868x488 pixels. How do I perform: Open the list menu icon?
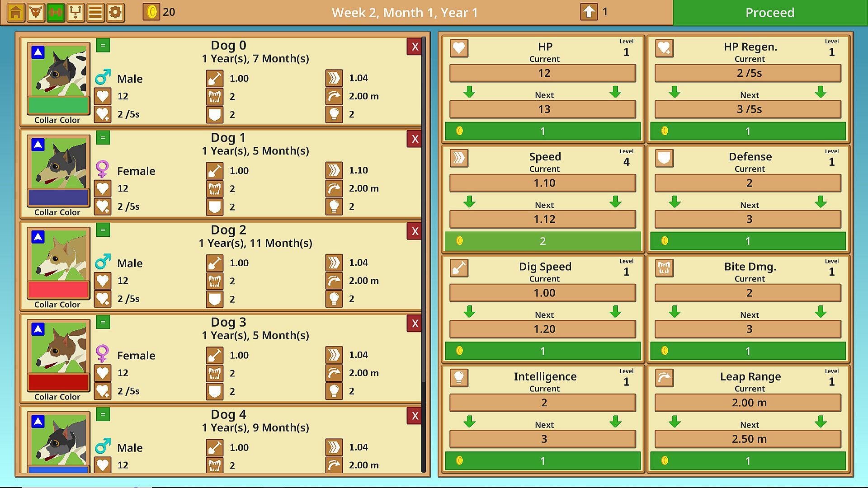point(95,12)
